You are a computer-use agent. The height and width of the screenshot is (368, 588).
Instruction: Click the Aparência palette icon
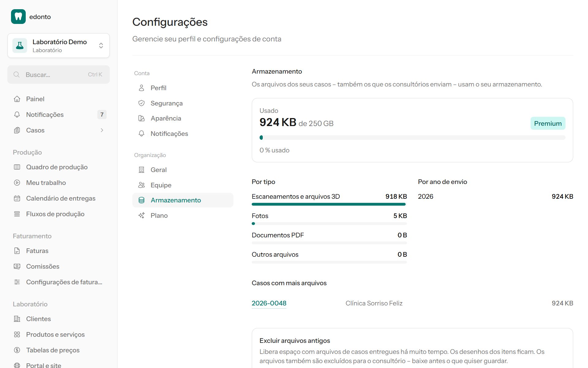click(141, 118)
